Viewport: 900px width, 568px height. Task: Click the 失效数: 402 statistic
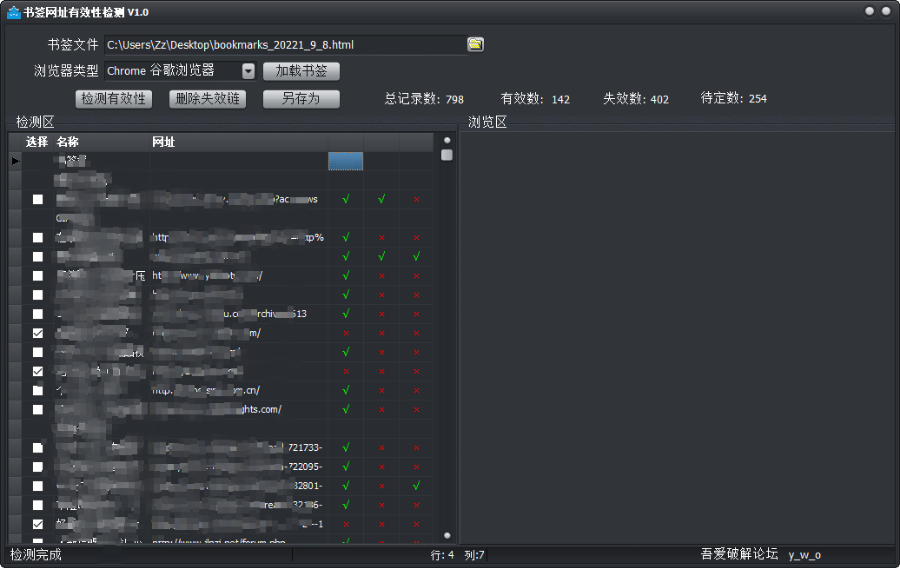pyautogui.click(x=636, y=99)
